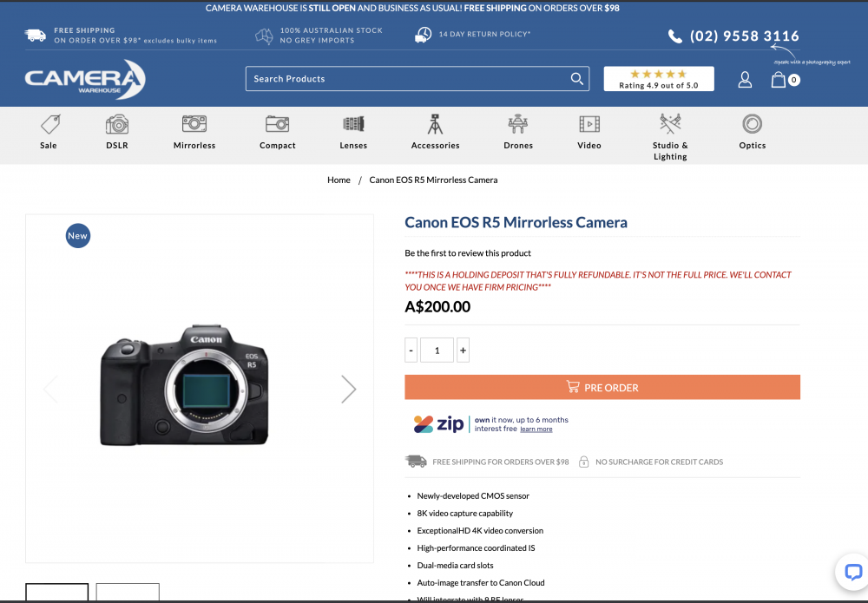Image resolution: width=868 pixels, height=603 pixels.
Task: Open the Drones category icon
Action: point(518,124)
